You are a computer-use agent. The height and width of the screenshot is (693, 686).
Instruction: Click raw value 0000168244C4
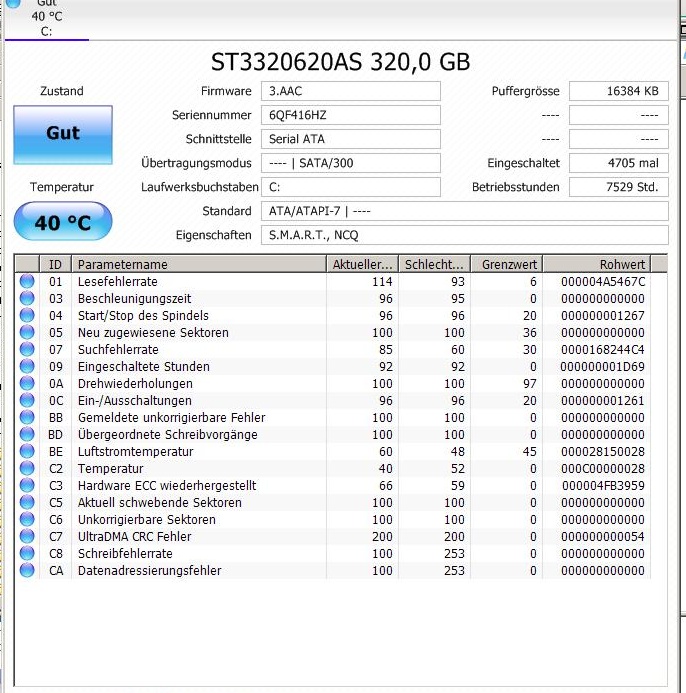(603, 350)
